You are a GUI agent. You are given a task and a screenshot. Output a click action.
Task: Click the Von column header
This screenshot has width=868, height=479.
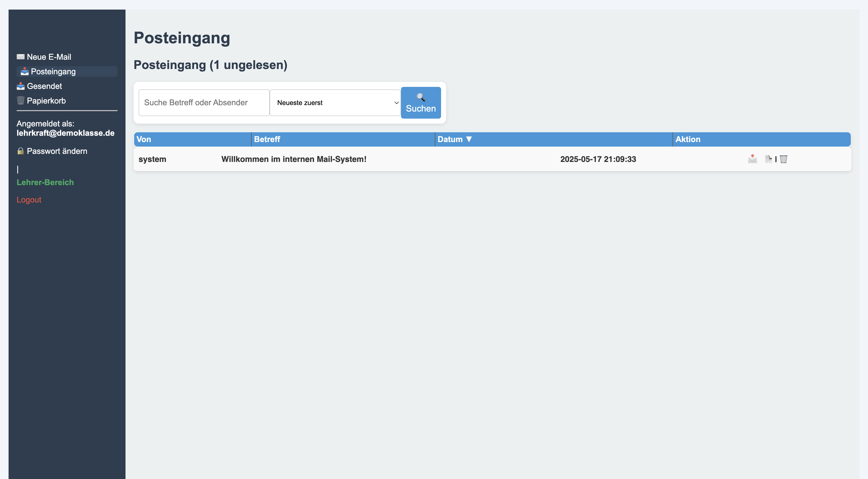[144, 139]
